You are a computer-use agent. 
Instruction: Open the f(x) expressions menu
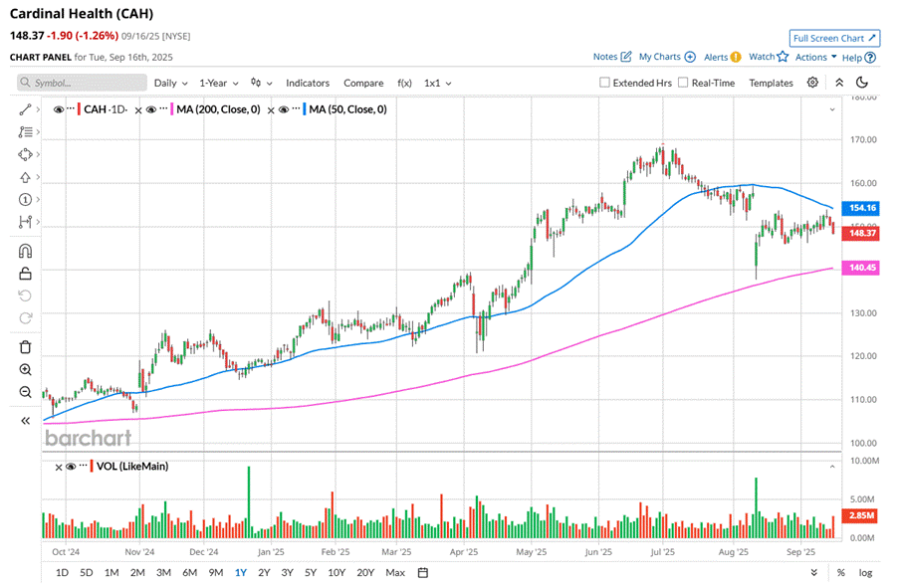(404, 83)
